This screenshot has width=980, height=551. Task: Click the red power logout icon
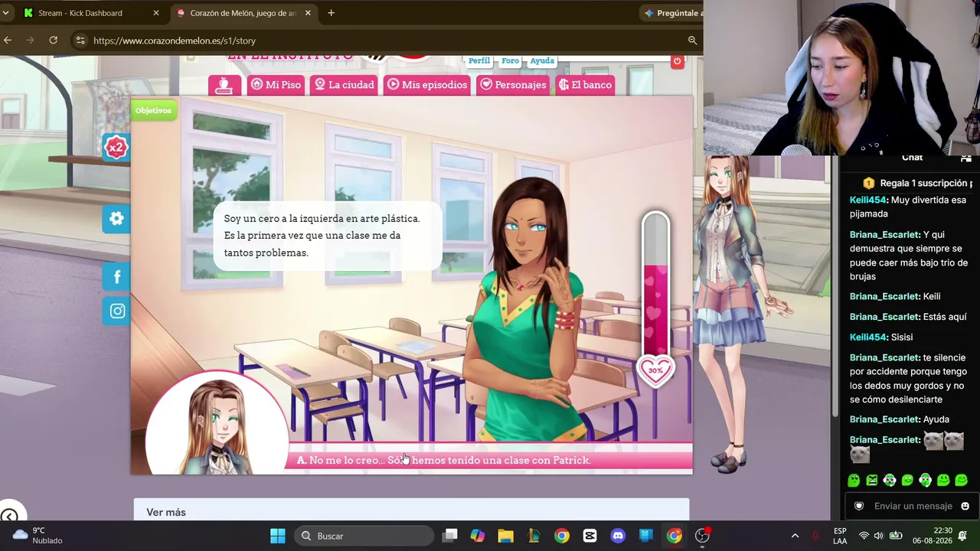pos(677,61)
